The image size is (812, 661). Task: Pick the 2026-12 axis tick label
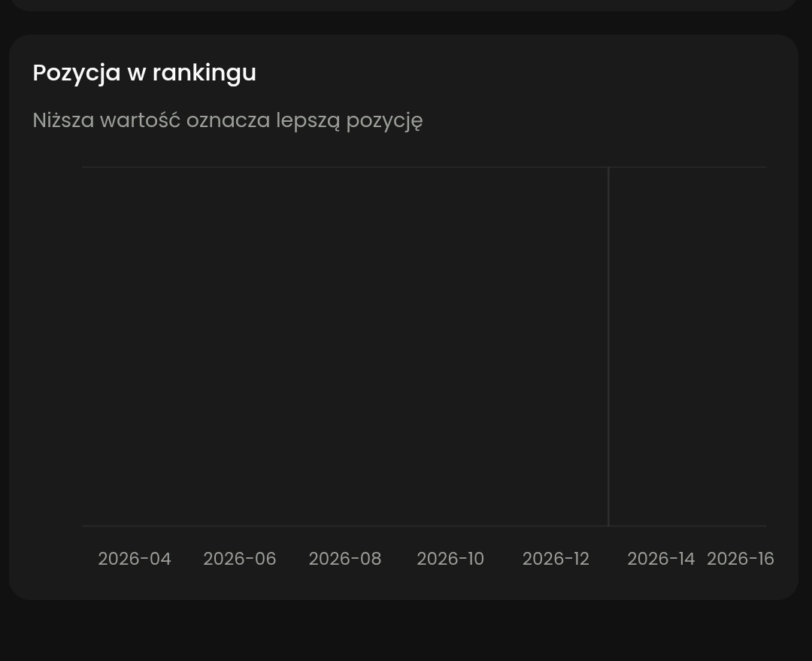coord(556,559)
